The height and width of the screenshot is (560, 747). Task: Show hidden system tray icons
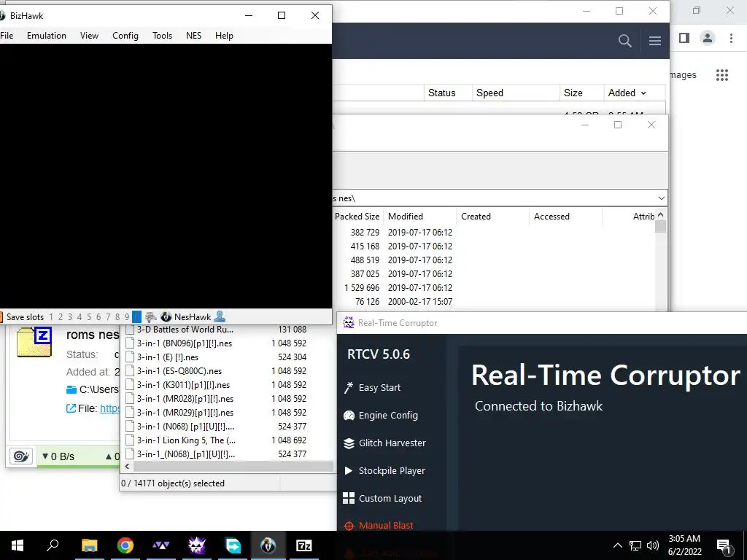[617, 545]
